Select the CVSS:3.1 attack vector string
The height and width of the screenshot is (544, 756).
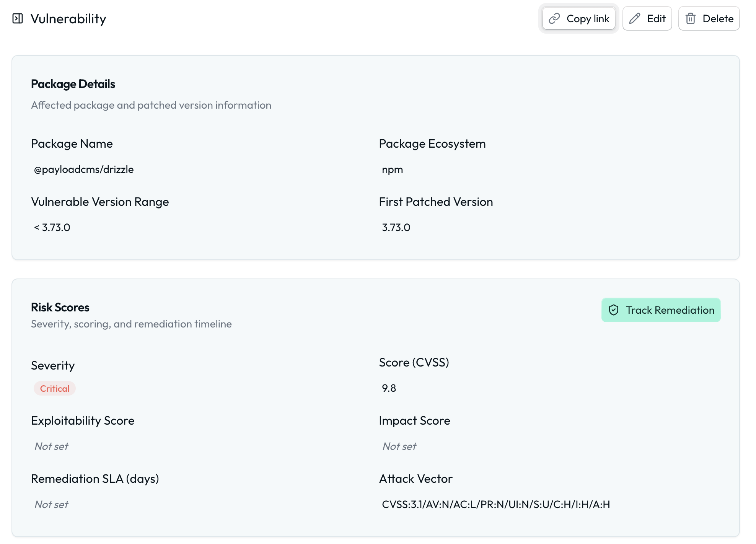pos(496,505)
